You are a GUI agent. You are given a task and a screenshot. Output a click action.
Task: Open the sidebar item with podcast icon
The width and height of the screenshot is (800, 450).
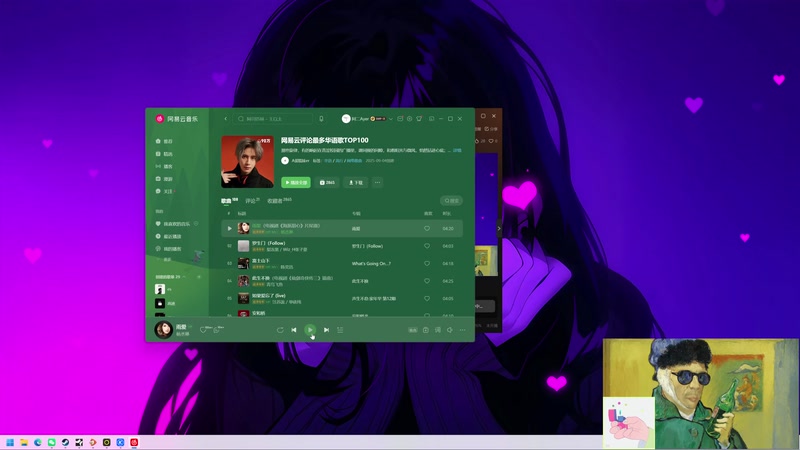(x=168, y=249)
